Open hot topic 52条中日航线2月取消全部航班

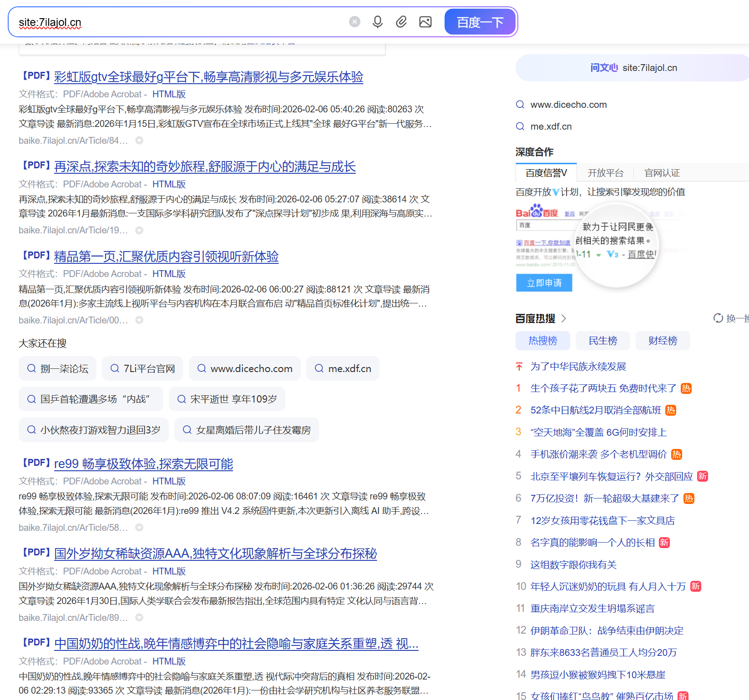pyautogui.click(x=595, y=410)
